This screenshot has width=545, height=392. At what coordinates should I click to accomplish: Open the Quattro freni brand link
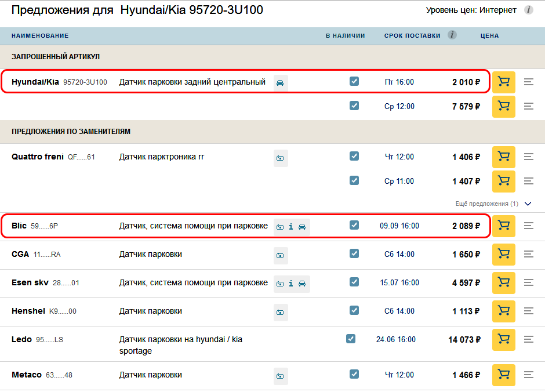pos(38,157)
